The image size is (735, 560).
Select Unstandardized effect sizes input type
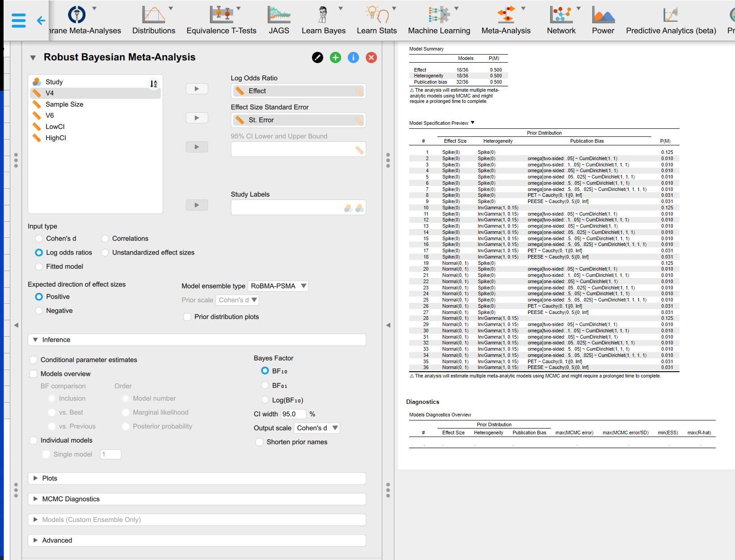105,252
